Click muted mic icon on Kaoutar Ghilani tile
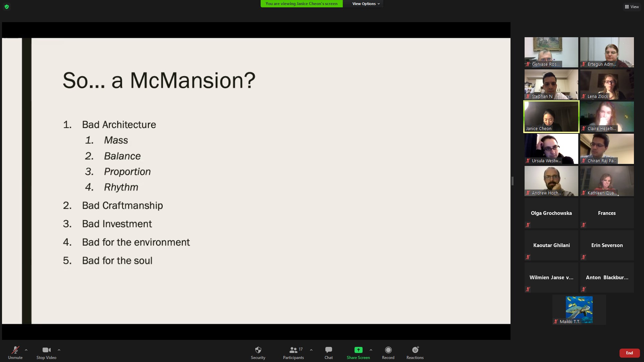644x362 pixels. (x=528, y=257)
